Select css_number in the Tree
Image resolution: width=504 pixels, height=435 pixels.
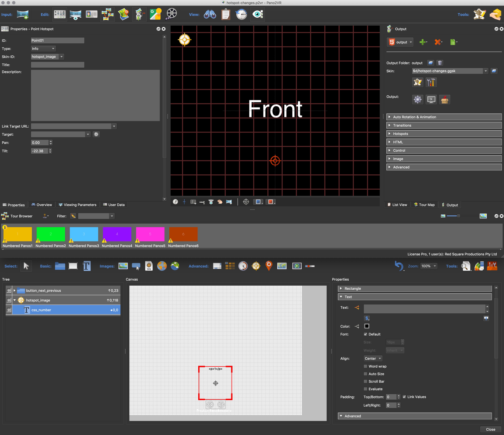[x=66, y=310]
